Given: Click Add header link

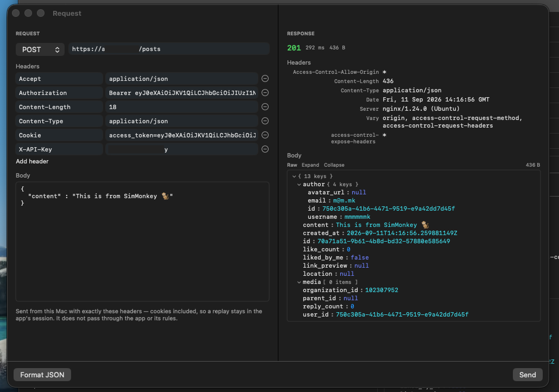Looking at the screenshot, I should tap(32, 161).
